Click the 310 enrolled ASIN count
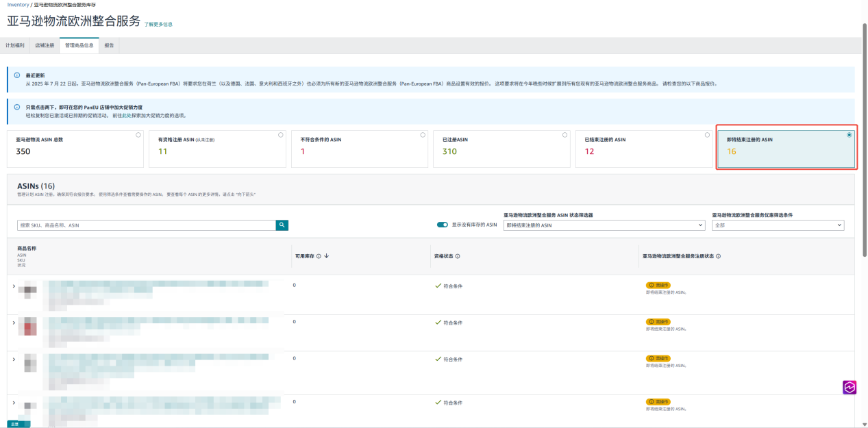Screen dimensions: 868x428 point(449,151)
